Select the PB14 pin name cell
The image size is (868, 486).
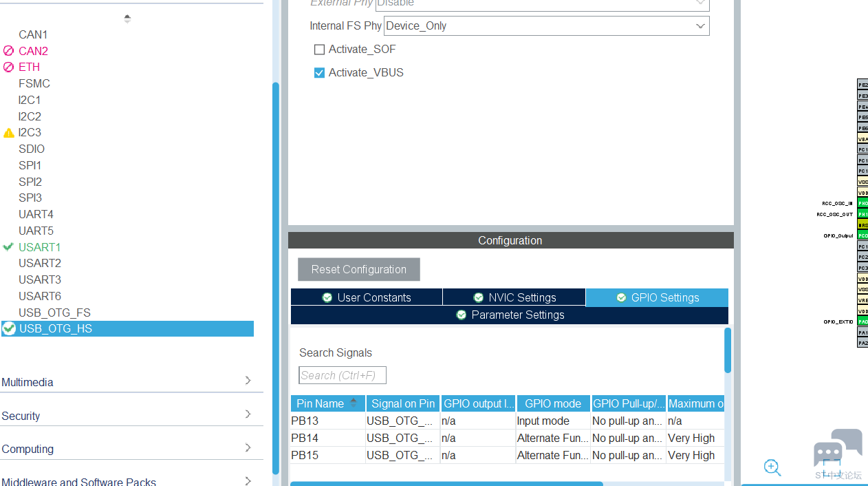(327, 438)
